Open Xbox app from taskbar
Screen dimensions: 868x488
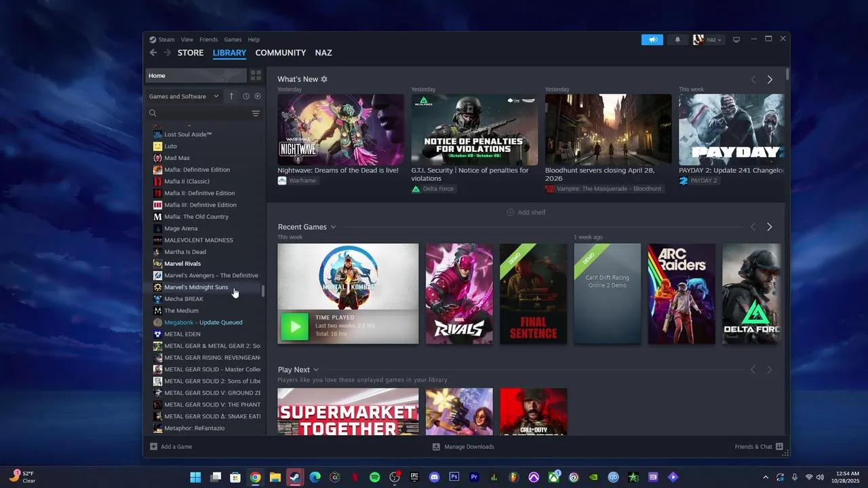tap(554, 477)
